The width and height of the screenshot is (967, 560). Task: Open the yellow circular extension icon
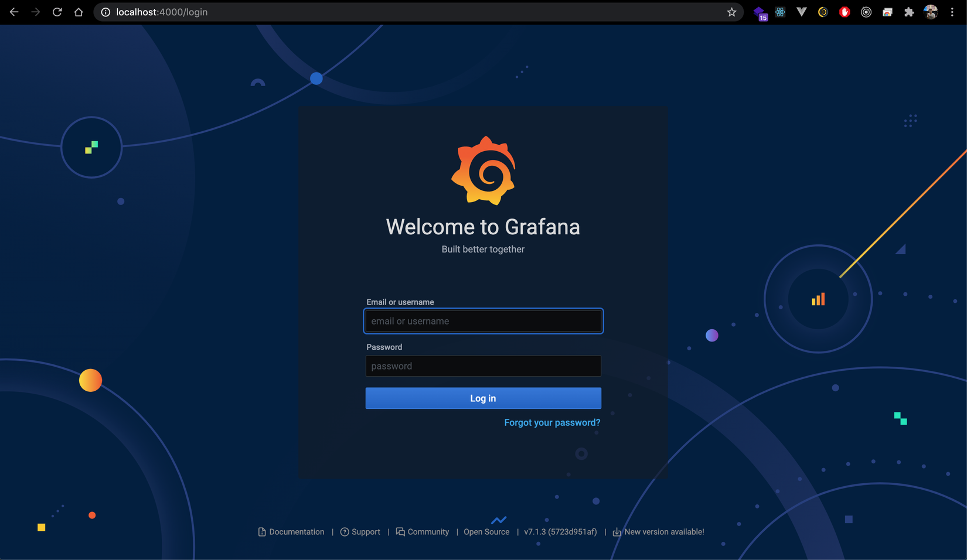pos(823,12)
